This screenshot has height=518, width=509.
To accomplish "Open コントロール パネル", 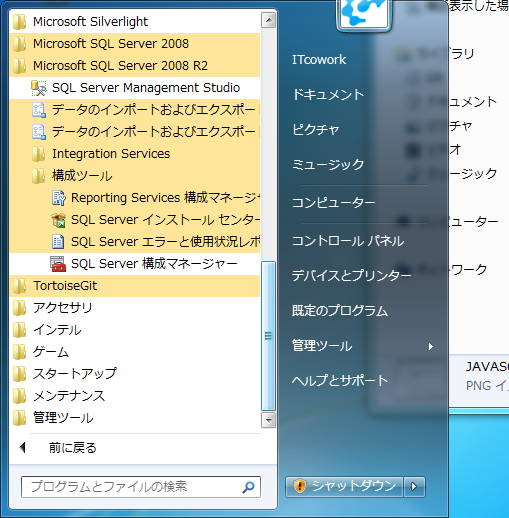I will click(348, 241).
